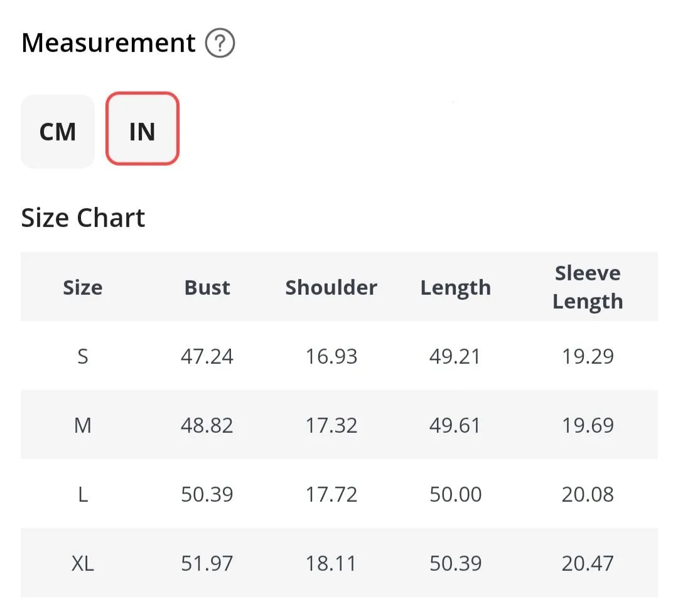Select the M size row label
The width and height of the screenshot is (678, 616).
pyautogui.click(x=83, y=425)
